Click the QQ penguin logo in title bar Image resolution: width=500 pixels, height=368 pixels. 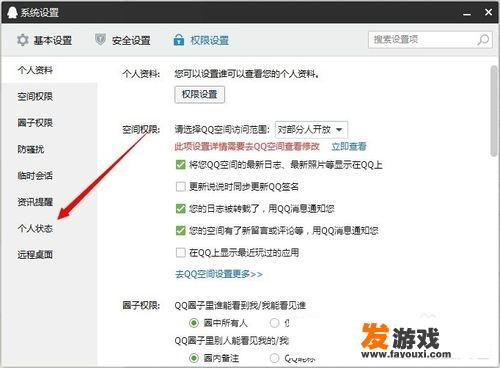(x=13, y=13)
